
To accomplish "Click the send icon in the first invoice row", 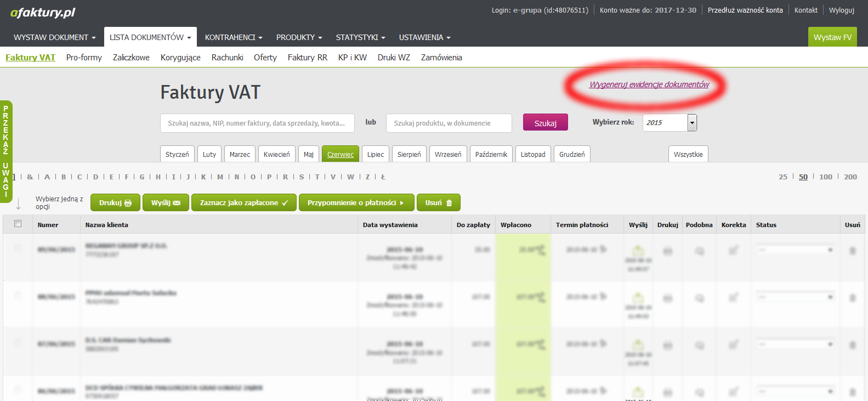I will (x=638, y=251).
